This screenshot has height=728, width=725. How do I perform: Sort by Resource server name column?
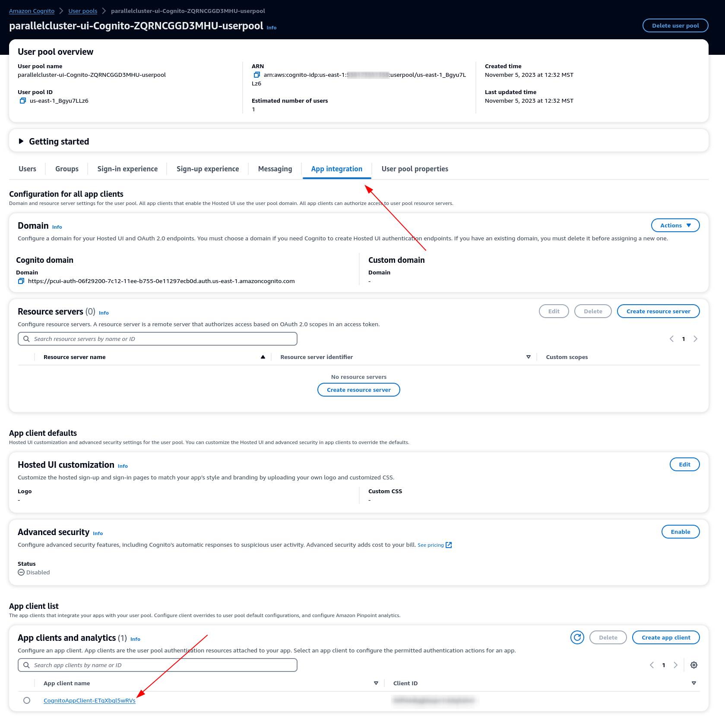(263, 357)
